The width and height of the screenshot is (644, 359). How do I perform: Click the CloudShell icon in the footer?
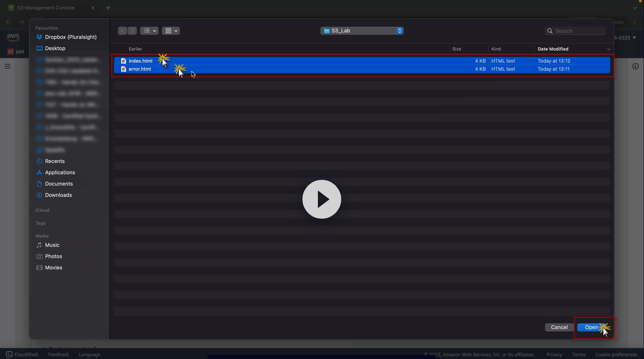(9, 355)
